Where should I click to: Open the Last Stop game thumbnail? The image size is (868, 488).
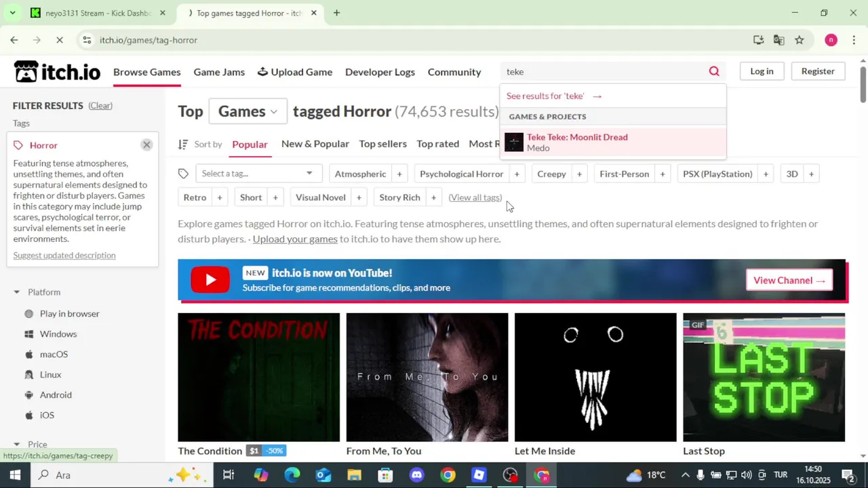click(764, 377)
